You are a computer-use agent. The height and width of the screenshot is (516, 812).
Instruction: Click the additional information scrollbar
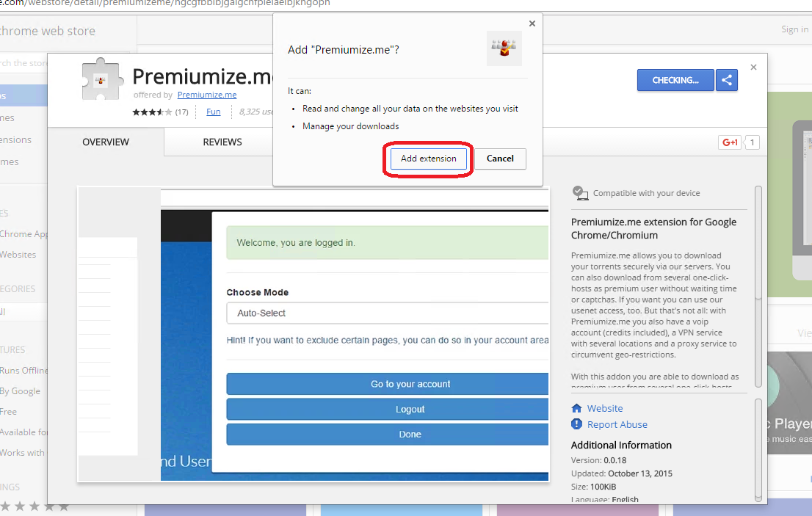(758, 450)
